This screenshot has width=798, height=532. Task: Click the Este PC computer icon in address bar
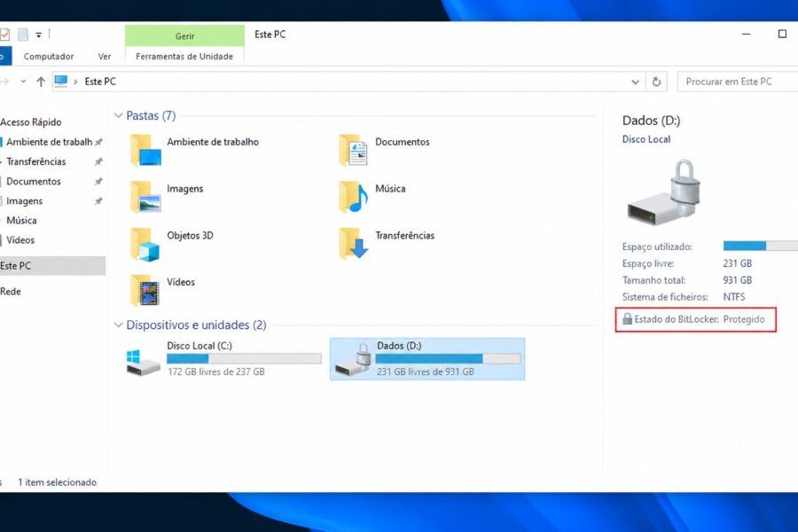coord(61,81)
